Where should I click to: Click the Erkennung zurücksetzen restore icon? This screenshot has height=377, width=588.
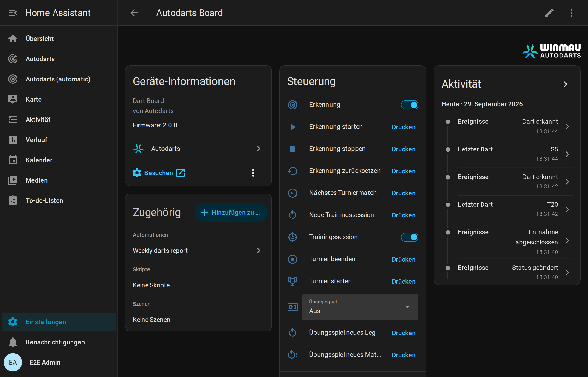(x=293, y=171)
